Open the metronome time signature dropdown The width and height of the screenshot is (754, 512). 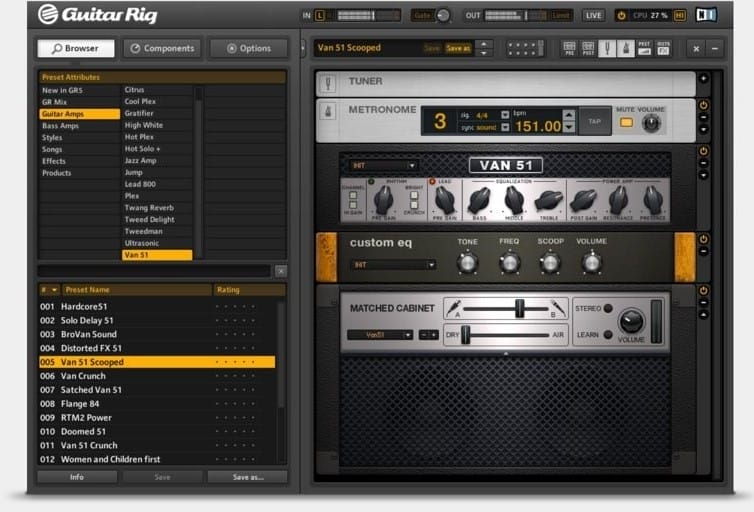505,115
